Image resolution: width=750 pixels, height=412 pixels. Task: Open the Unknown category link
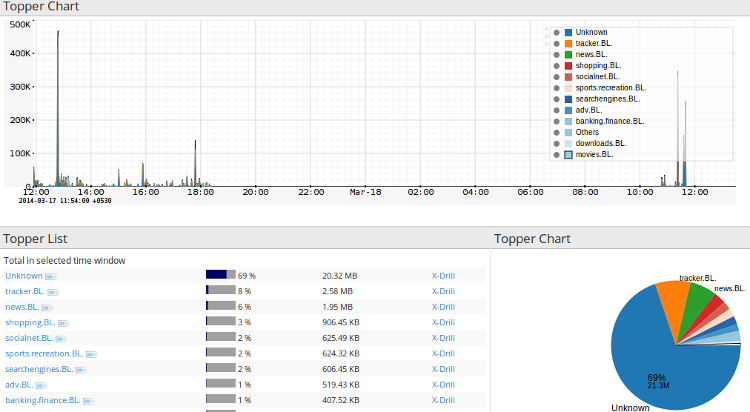24,276
